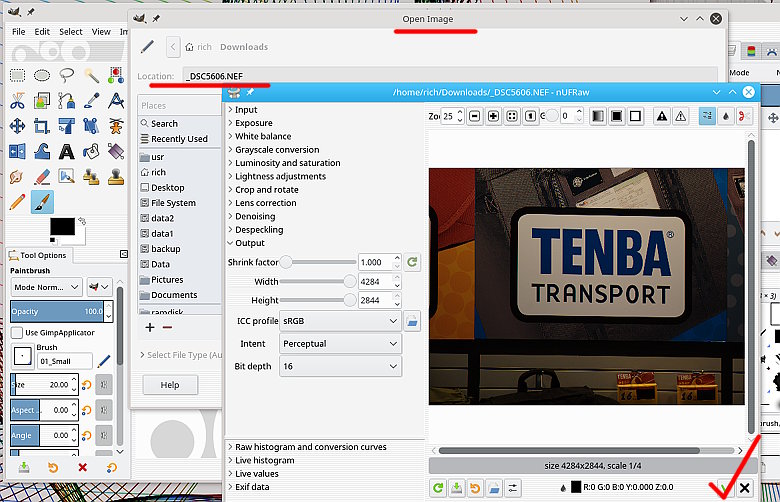This screenshot has height=502, width=780.
Task: Click the save download icon in nUFRaw bottom bar
Action: (457, 488)
